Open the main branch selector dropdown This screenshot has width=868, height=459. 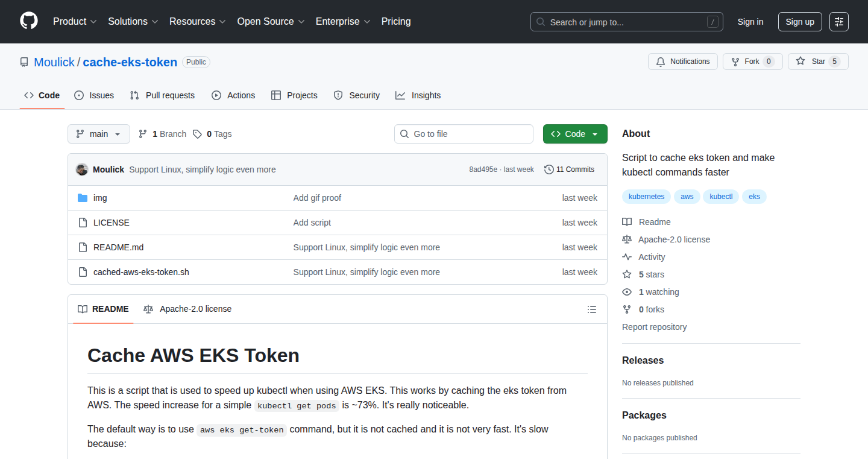pos(99,134)
